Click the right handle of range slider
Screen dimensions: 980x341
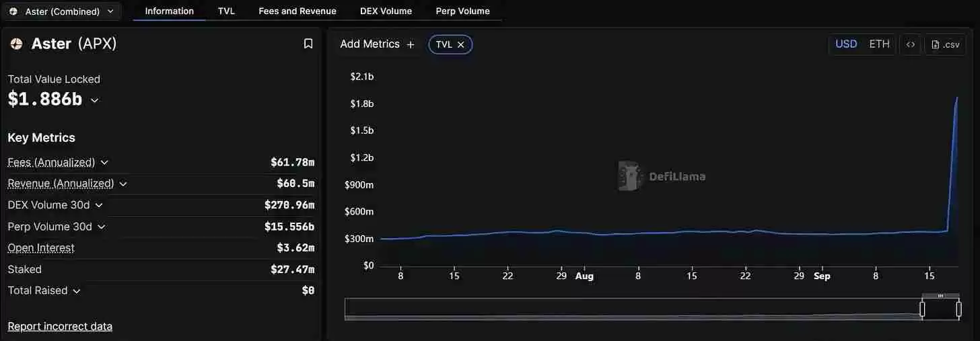coord(958,309)
